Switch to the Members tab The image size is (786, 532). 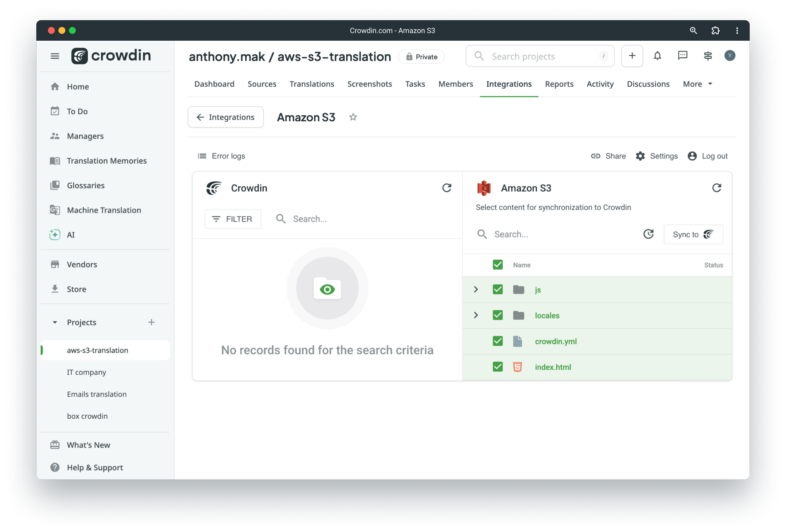[456, 84]
